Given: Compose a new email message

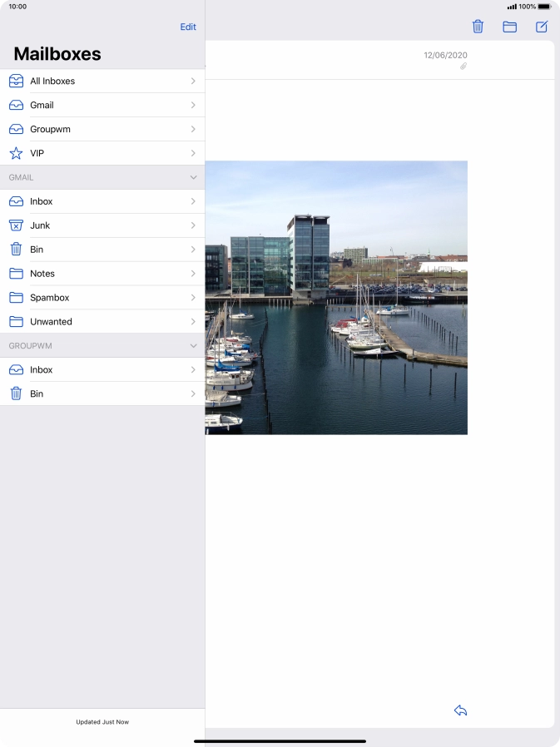Looking at the screenshot, I should [x=542, y=27].
